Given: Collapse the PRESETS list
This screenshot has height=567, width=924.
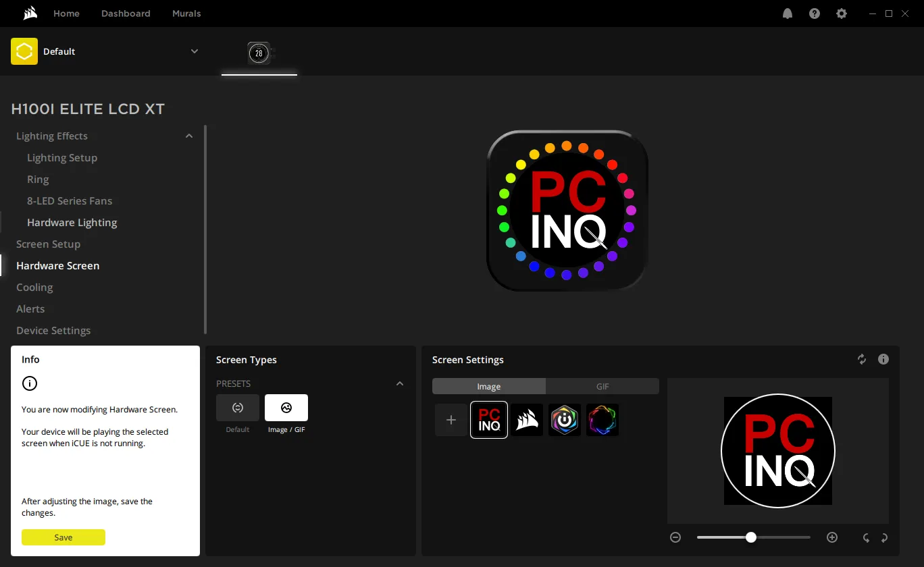Looking at the screenshot, I should pyautogui.click(x=400, y=383).
